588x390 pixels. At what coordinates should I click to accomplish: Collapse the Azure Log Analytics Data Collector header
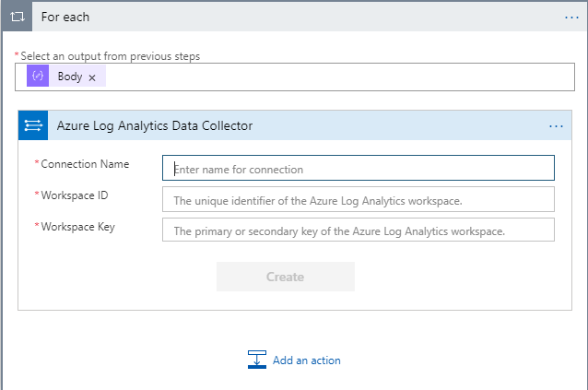[295, 125]
